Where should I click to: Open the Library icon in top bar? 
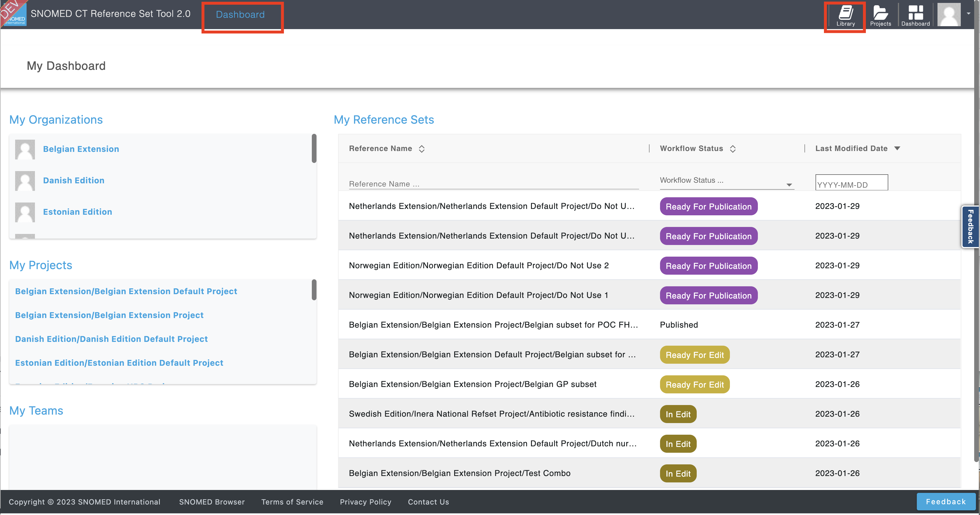pyautogui.click(x=845, y=16)
